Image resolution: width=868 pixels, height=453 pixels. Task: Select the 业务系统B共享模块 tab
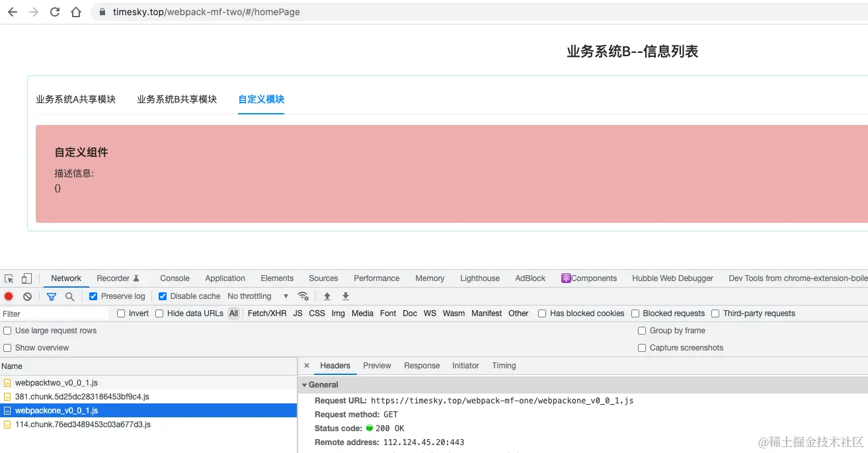[x=177, y=99]
